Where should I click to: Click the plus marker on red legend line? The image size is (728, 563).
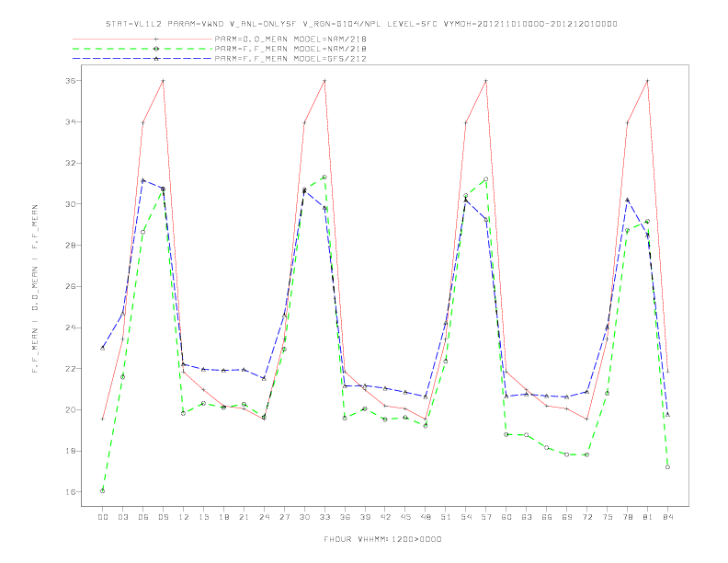pyautogui.click(x=156, y=39)
